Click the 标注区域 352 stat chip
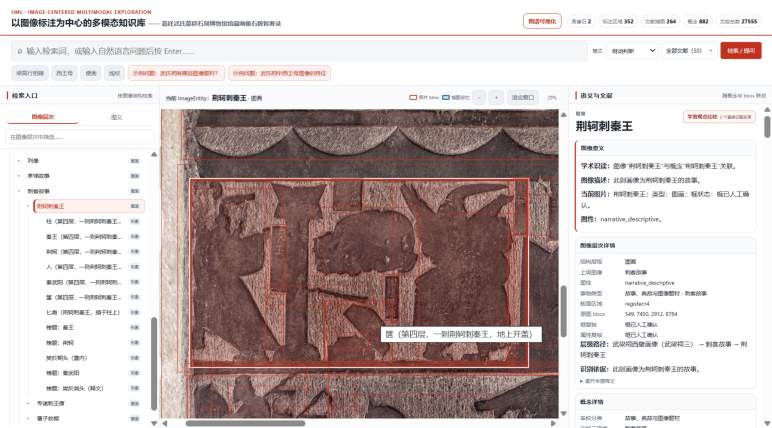 tap(618, 21)
